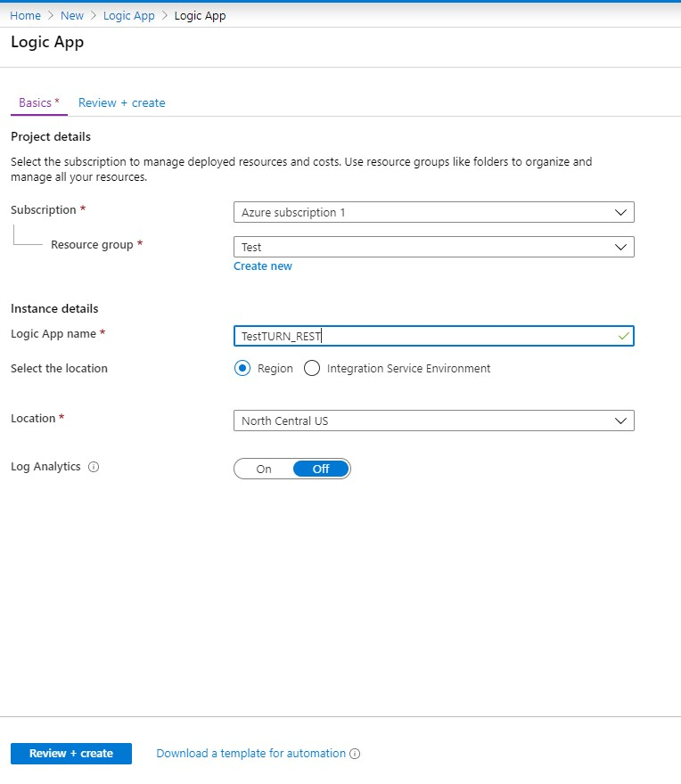This screenshot has height=784, width=681.
Task: Open the Azure subscription 1 dropdown
Action: 434,212
